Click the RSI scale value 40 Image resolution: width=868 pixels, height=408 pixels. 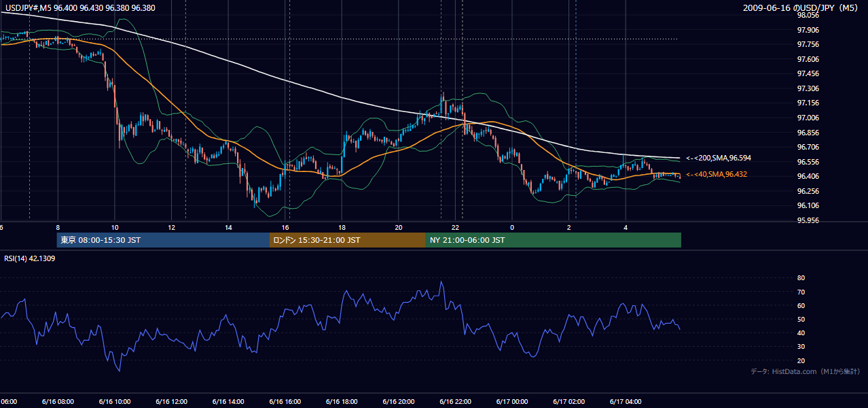coord(801,333)
